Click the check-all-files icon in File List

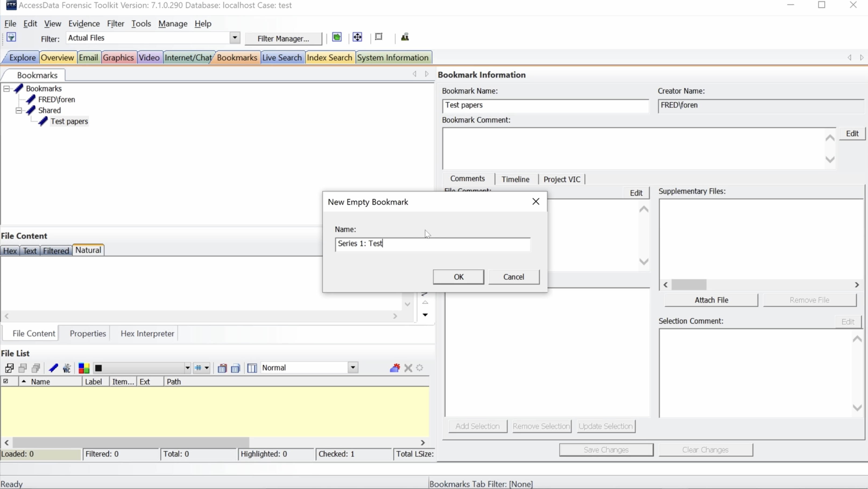click(x=9, y=368)
